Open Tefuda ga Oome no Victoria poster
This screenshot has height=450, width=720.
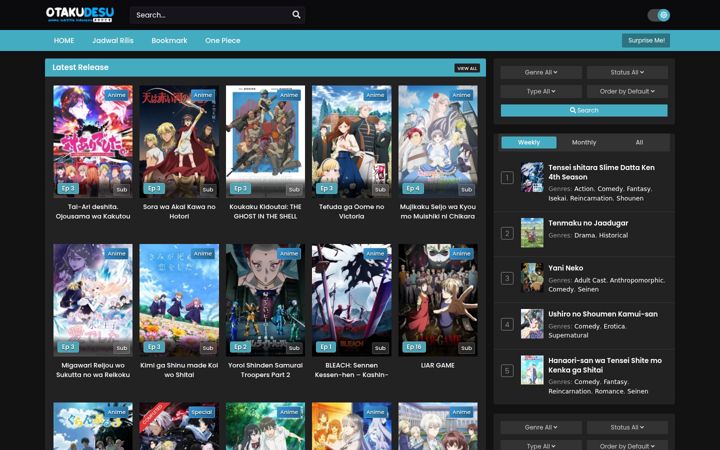(352, 141)
